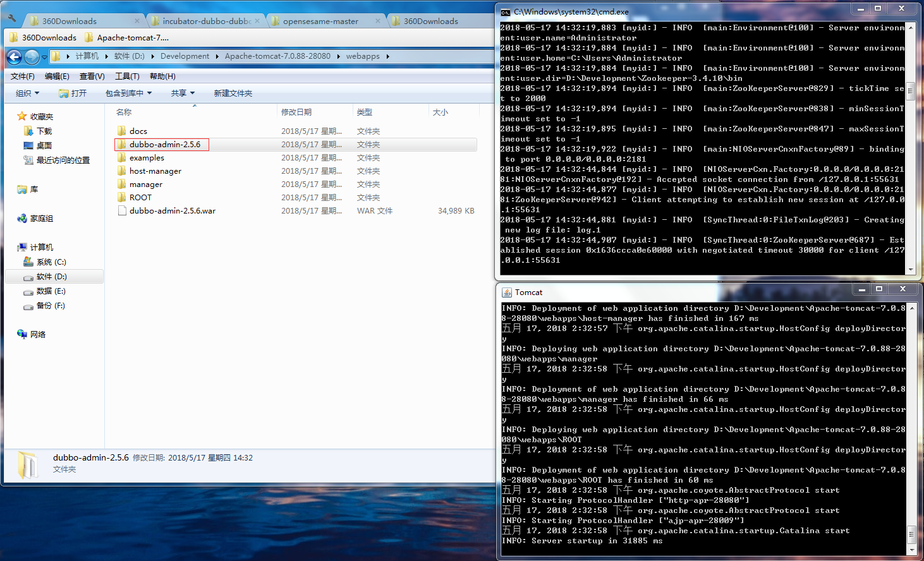Close the opensesame-master tab
924x561 pixels.
point(378,21)
